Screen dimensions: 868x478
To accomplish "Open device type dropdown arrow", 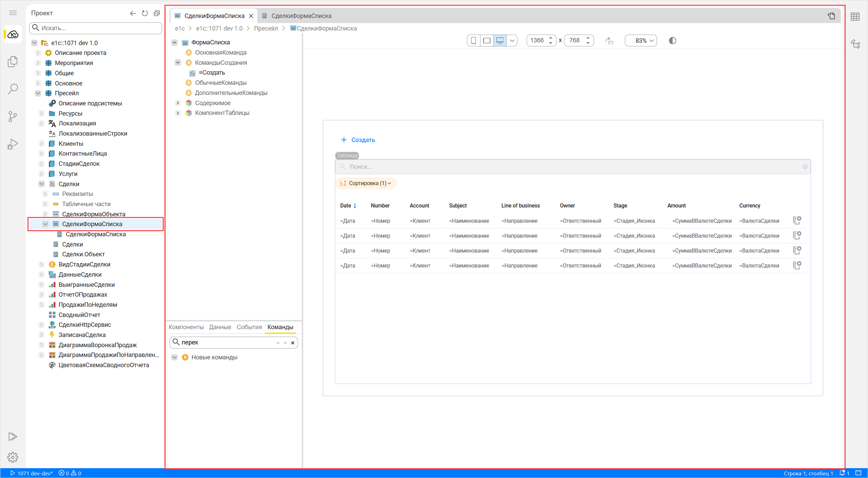I will point(512,41).
